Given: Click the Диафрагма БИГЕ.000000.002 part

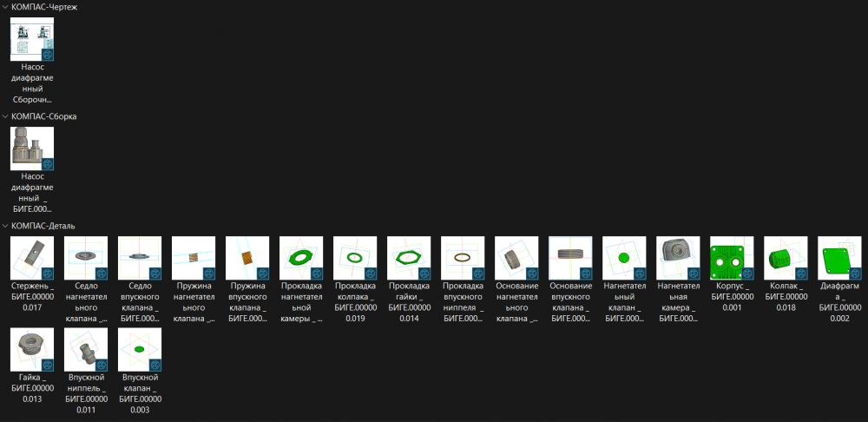Looking at the screenshot, I should [839, 258].
